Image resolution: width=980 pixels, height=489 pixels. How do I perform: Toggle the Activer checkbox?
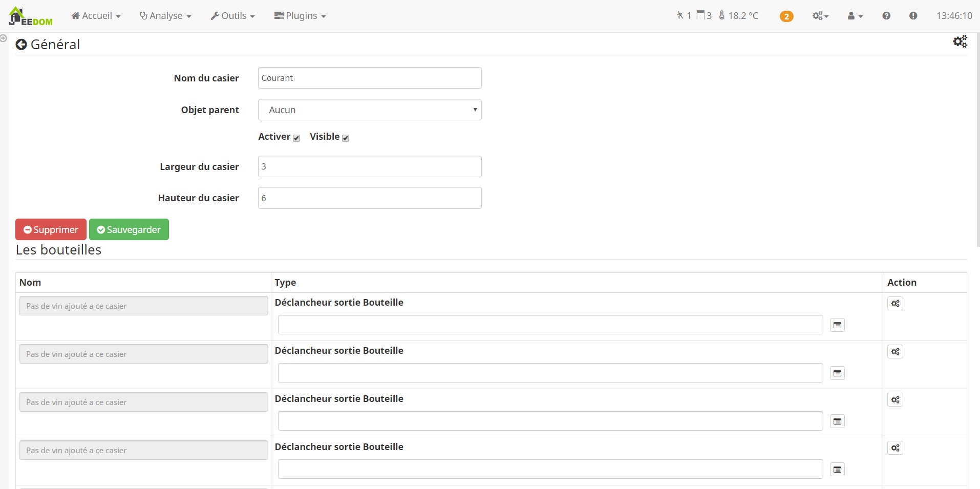click(x=296, y=138)
